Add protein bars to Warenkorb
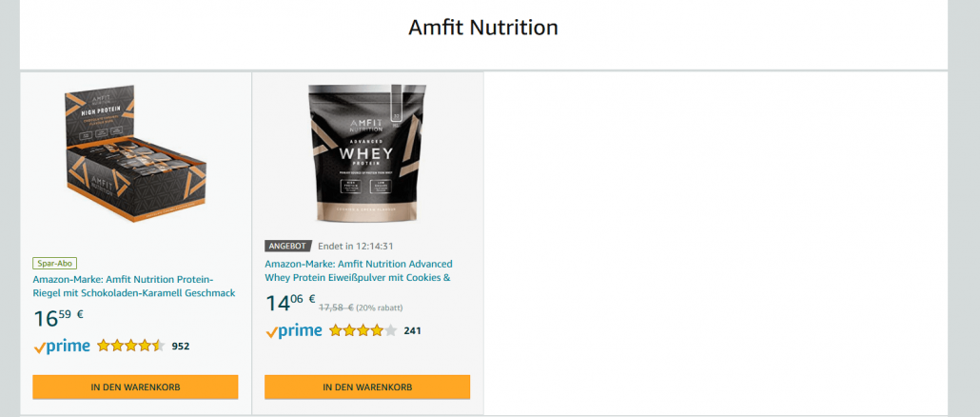 click(136, 387)
